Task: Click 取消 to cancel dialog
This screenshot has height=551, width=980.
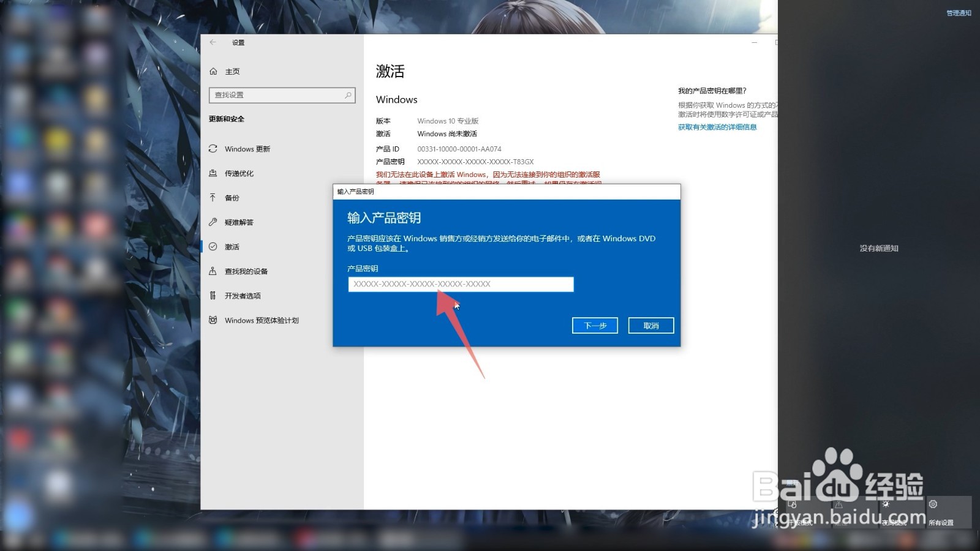Action: pos(651,326)
